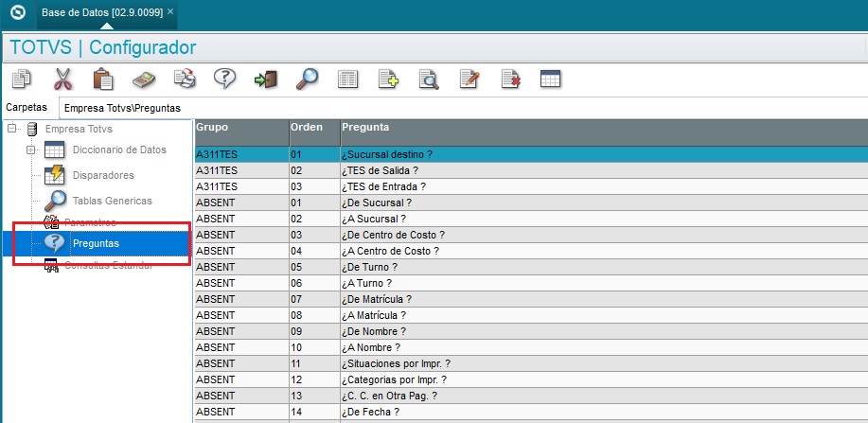This screenshot has height=423, width=868.
Task: Select row '¿De Matrícula ?'
Action: [x=531, y=299]
